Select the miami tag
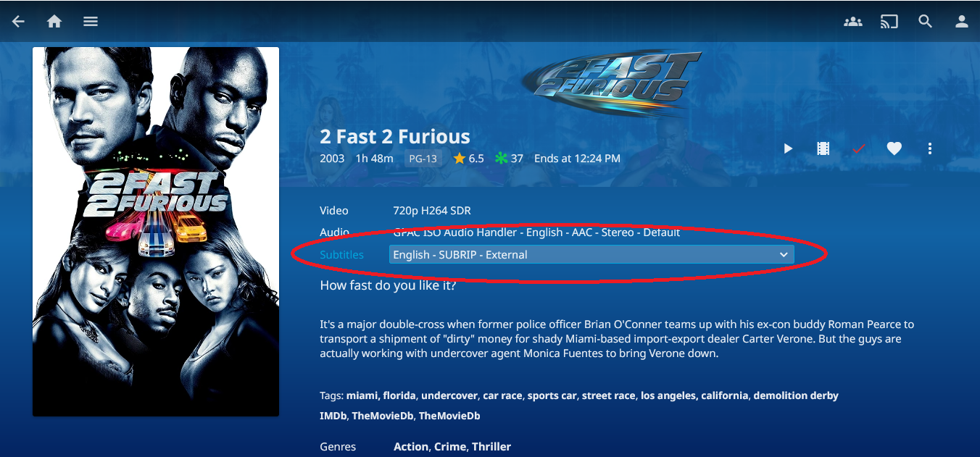Screen dimensions: 980x457 [x=362, y=395]
